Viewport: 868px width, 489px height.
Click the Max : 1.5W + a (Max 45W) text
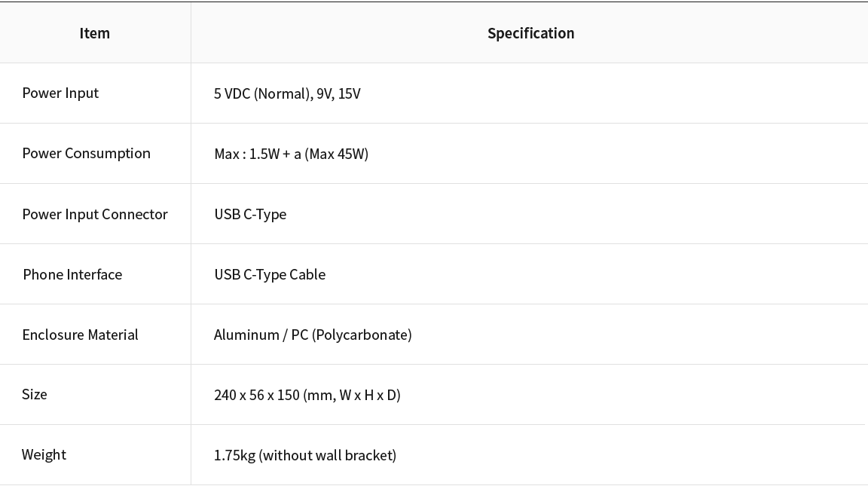pyautogui.click(x=291, y=154)
